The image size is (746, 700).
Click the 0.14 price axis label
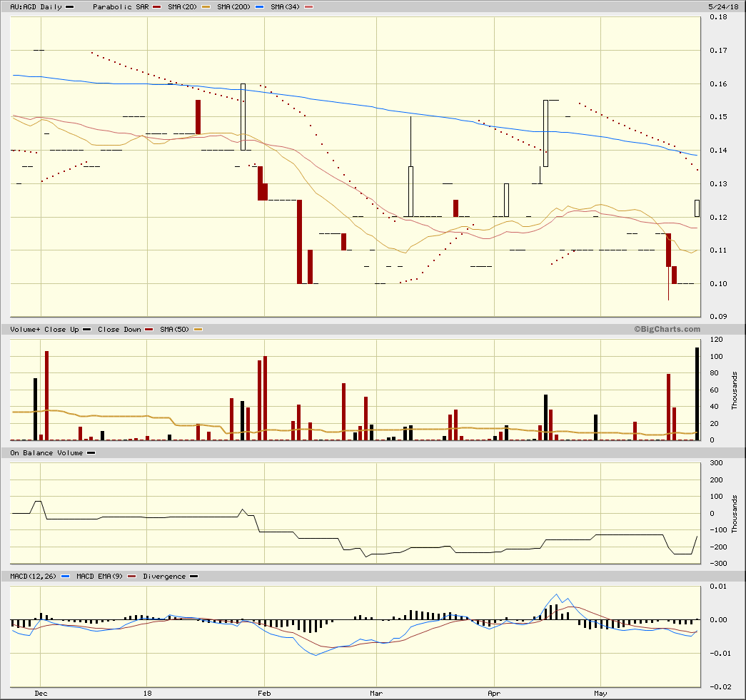click(x=718, y=151)
